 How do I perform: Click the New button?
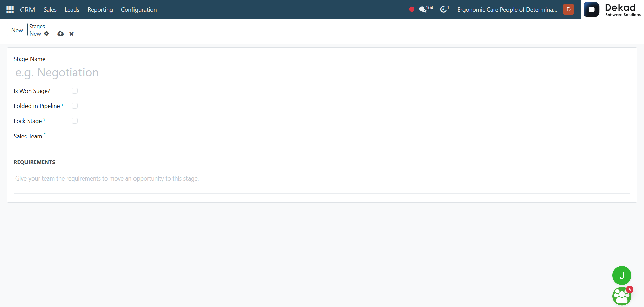tap(17, 30)
